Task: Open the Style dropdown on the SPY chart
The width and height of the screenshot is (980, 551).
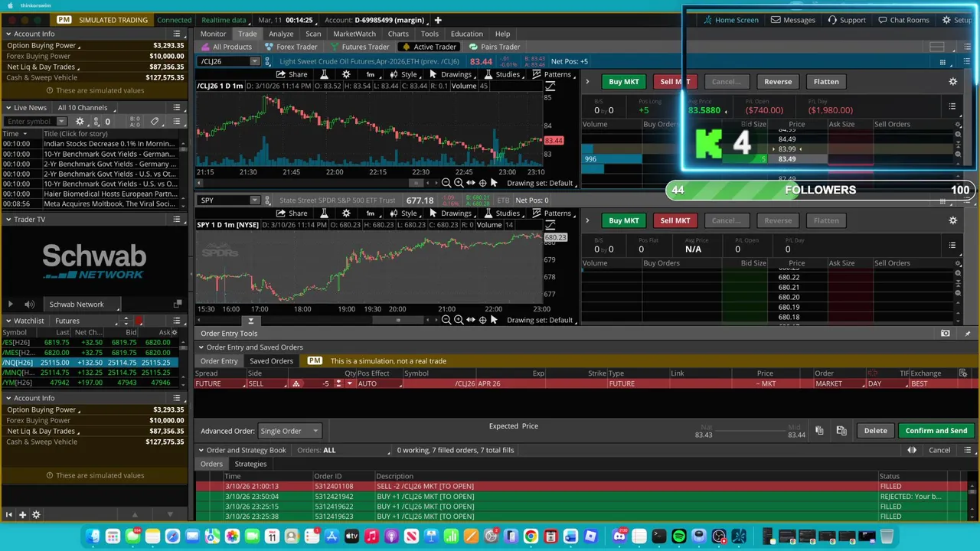Action: coord(403,214)
